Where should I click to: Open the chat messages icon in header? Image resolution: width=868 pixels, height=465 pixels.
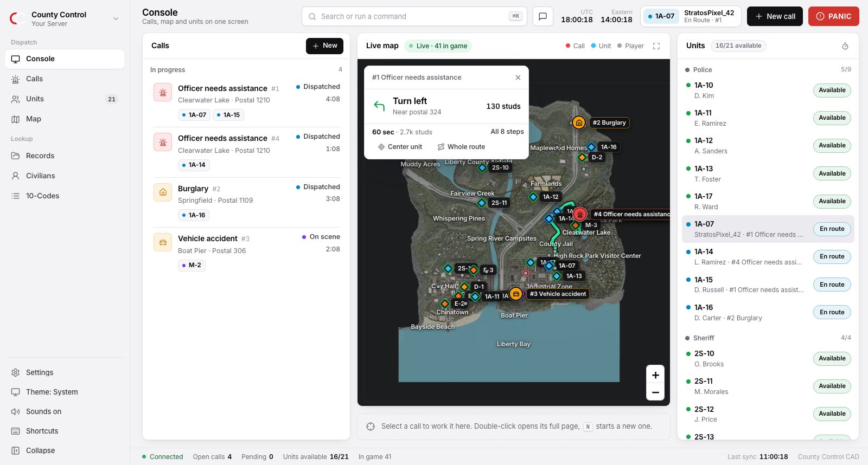pyautogui.click(x=542, y=16)
